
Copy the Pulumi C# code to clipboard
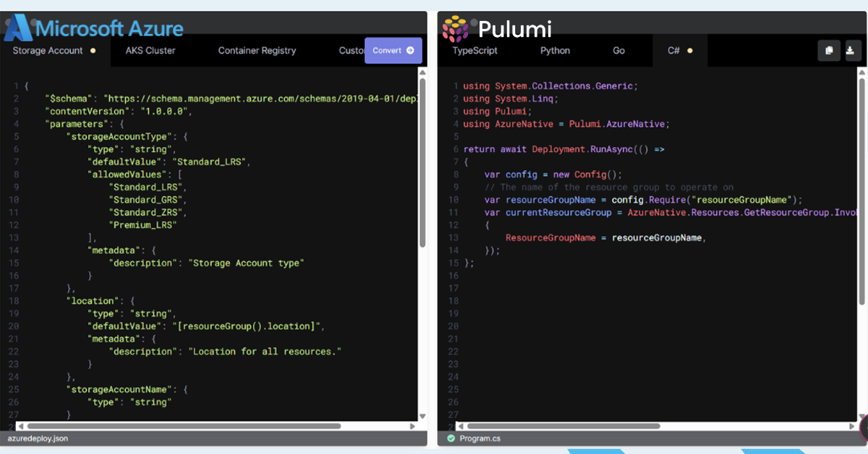(x=829, y=51)
